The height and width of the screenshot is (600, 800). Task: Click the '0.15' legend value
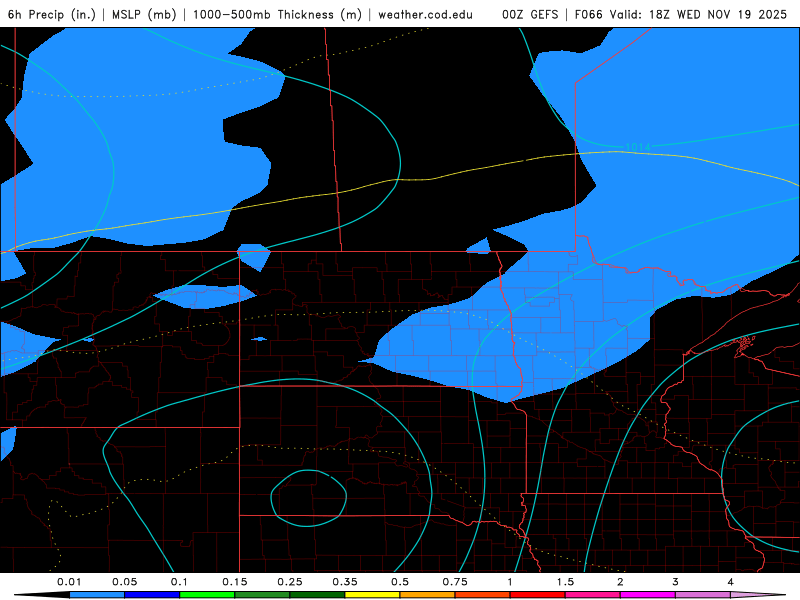235,582
